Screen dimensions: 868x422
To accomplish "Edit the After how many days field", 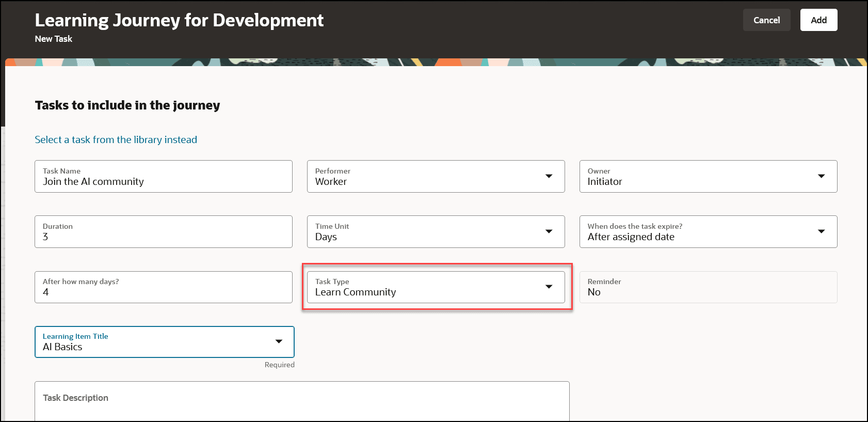I will click(164, 287).
